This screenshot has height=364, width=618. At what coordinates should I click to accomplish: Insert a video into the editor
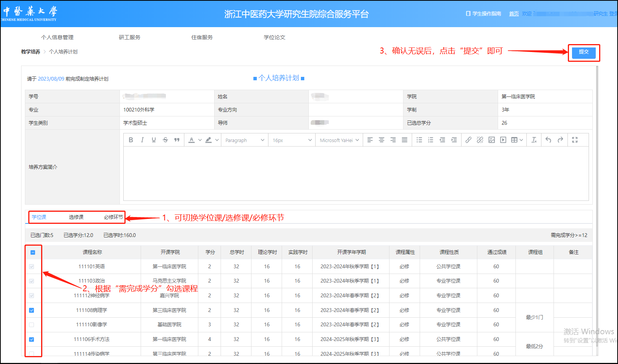click(x=503, y=140)
